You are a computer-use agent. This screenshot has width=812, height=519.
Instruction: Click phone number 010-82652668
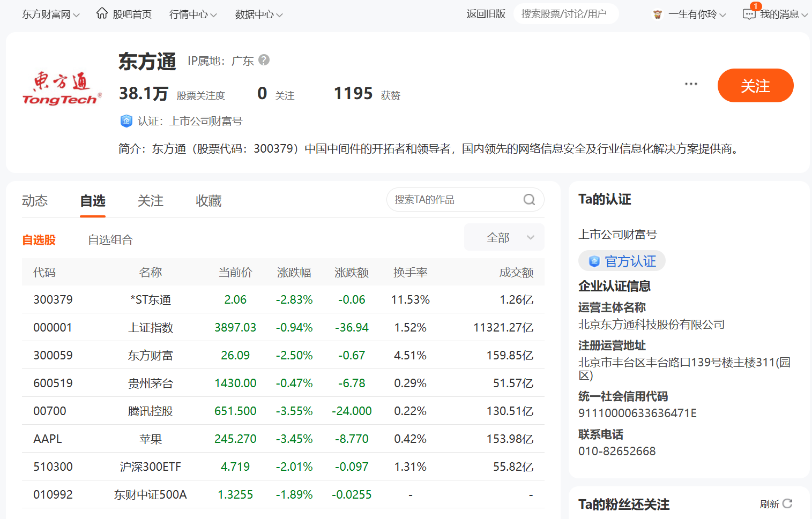point(617,451)
